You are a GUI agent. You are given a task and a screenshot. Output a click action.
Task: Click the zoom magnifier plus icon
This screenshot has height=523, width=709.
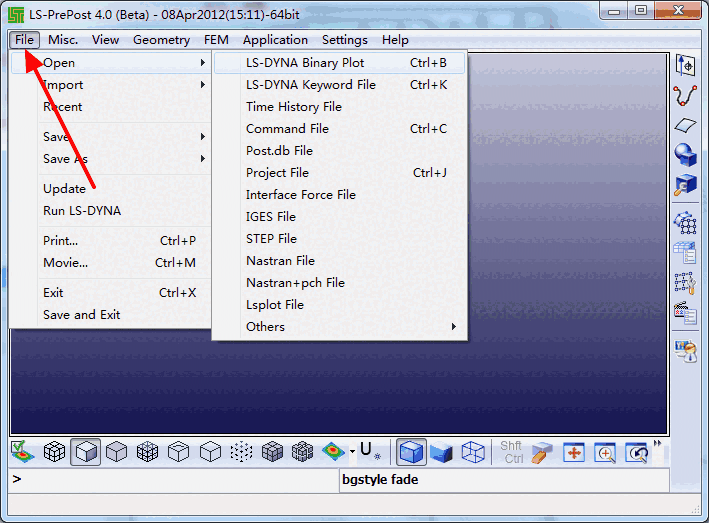point(605,452)
